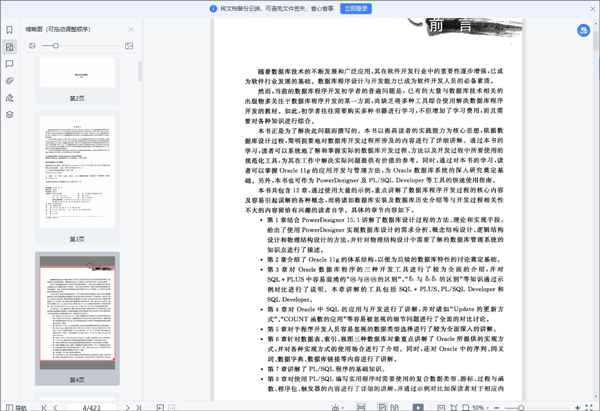
Task: Open the attachments paperclip icon
Action: pyautogui.click(x=9, y=81)
